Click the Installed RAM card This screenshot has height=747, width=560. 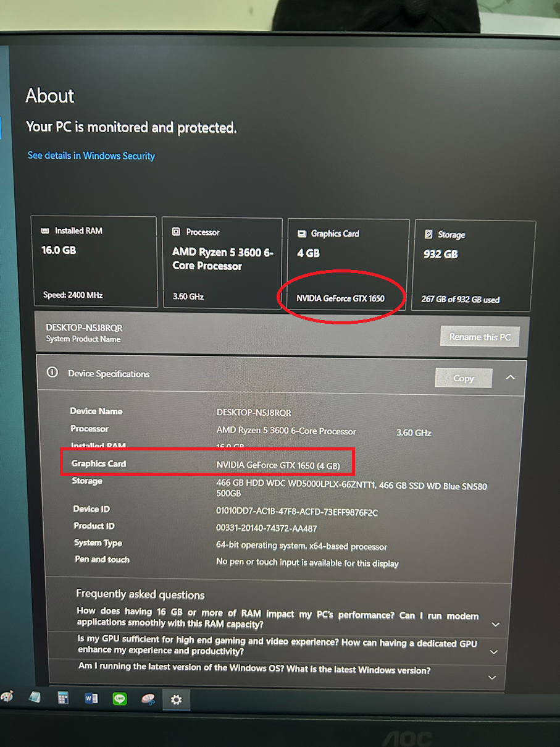(x=94, y=262)
